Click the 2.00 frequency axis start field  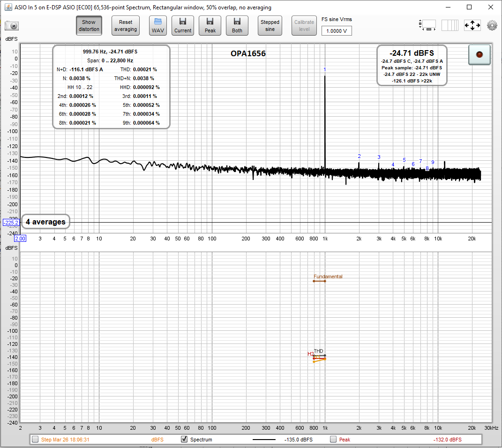20,239
